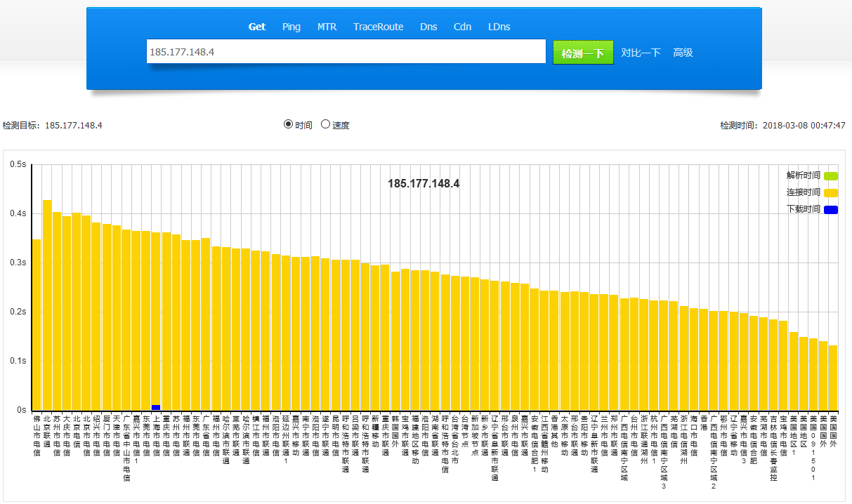The height and width of the screenshot is (504, 852).
Task: Open the 高级 advanced options
Action: tap(683, 53)
